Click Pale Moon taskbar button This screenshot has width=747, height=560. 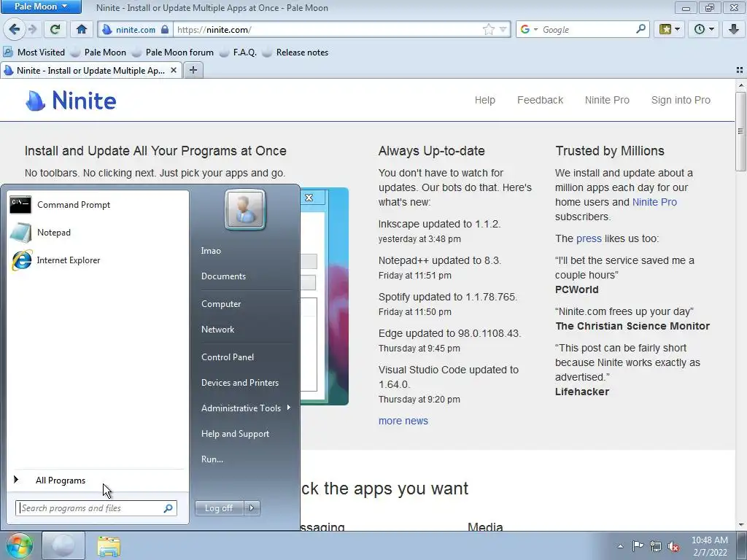coord(63,545)
